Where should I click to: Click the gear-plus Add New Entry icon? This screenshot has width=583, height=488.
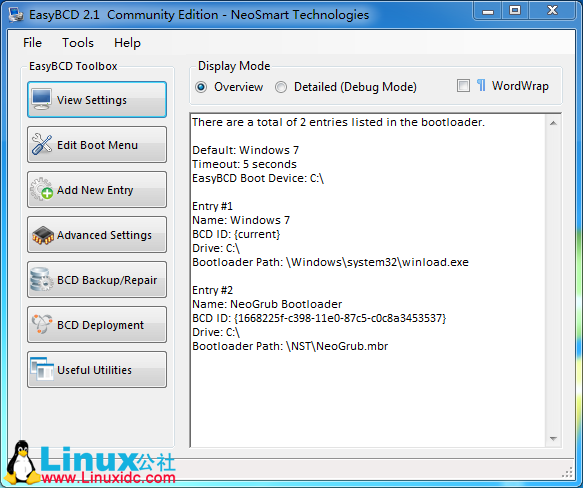(41, 189)
